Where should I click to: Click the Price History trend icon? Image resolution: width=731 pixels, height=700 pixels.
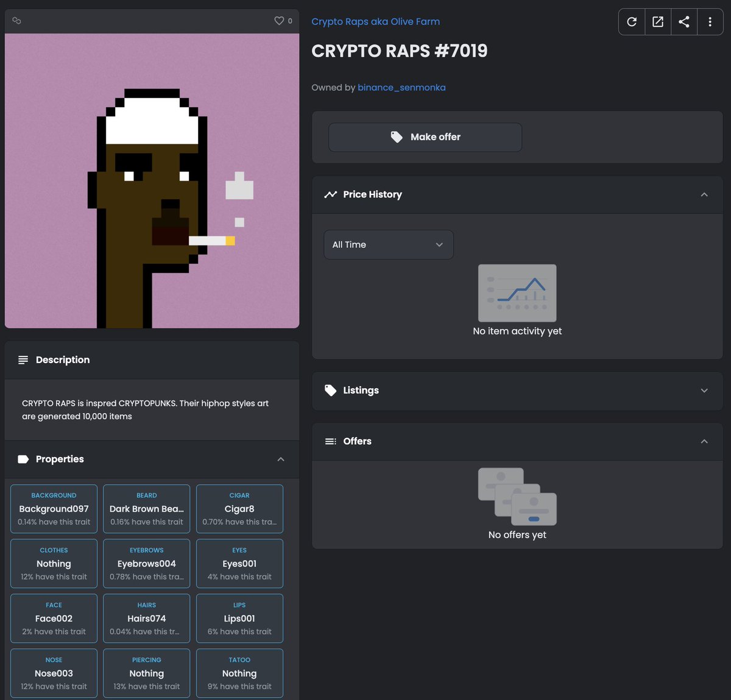[x=331, y=194]
